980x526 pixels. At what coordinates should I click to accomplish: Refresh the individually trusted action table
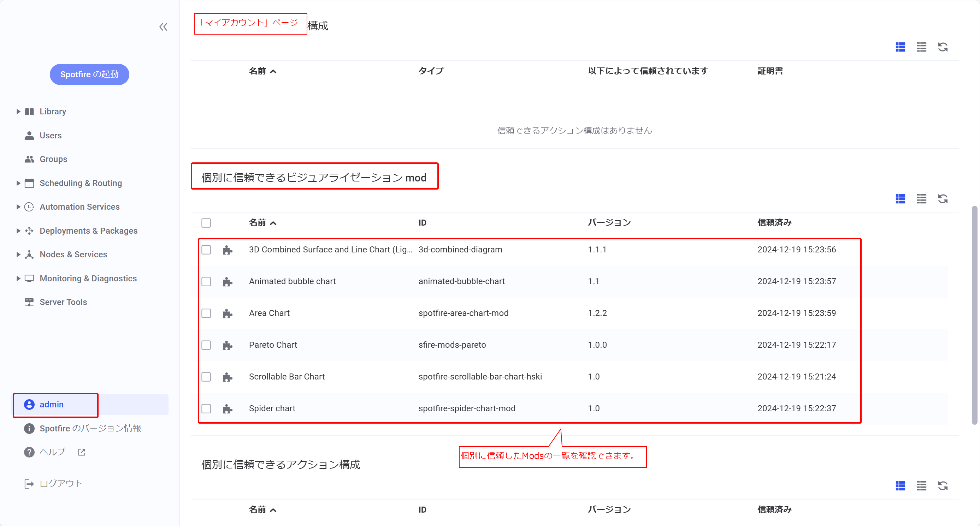(x=943, y=486)
